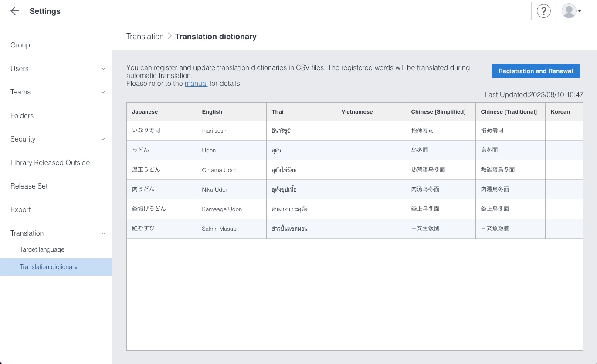Switch to the Target language page
Image resolution: width=597 pixels, height=364 pixels.
(42, 249)
